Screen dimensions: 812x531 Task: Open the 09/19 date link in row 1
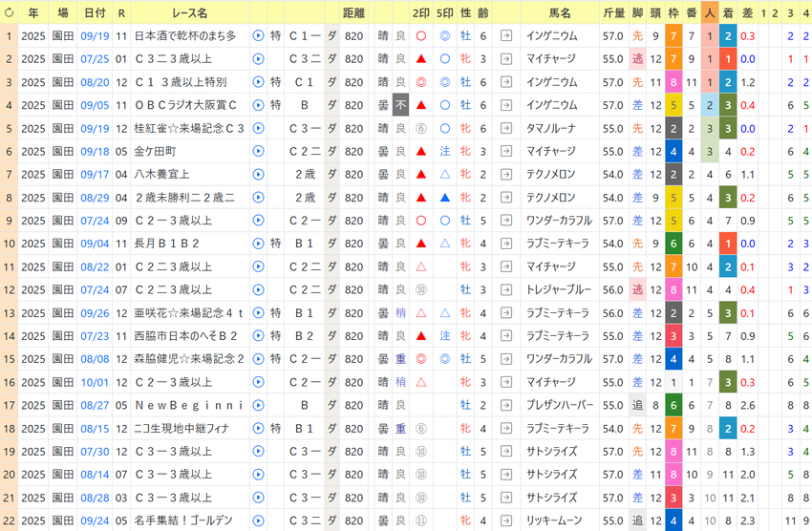95,36
